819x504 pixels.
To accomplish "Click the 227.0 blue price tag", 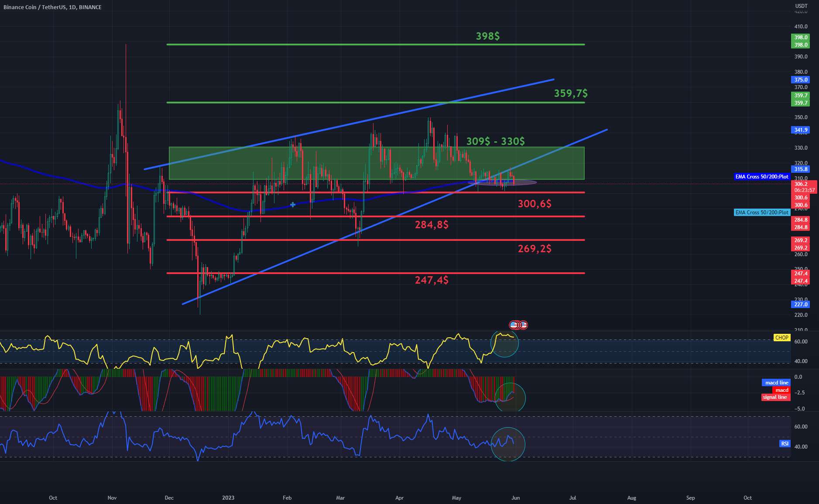I will 801,305.
